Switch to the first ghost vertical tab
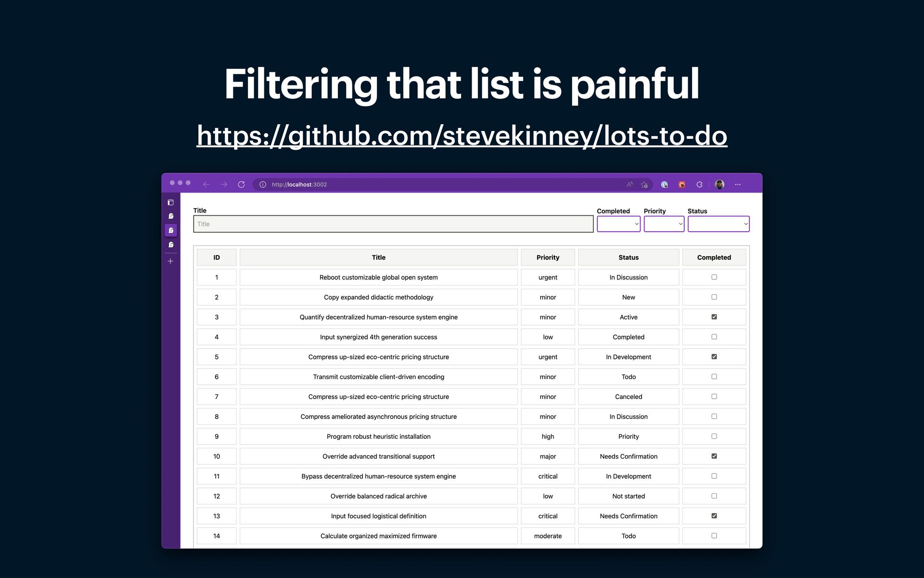The image size is (924, 578). [x=171, y=216]
